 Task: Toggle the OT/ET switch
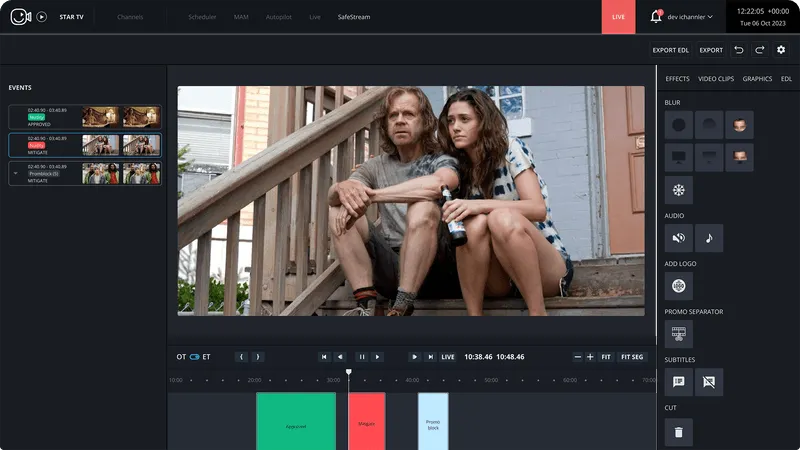194,357
